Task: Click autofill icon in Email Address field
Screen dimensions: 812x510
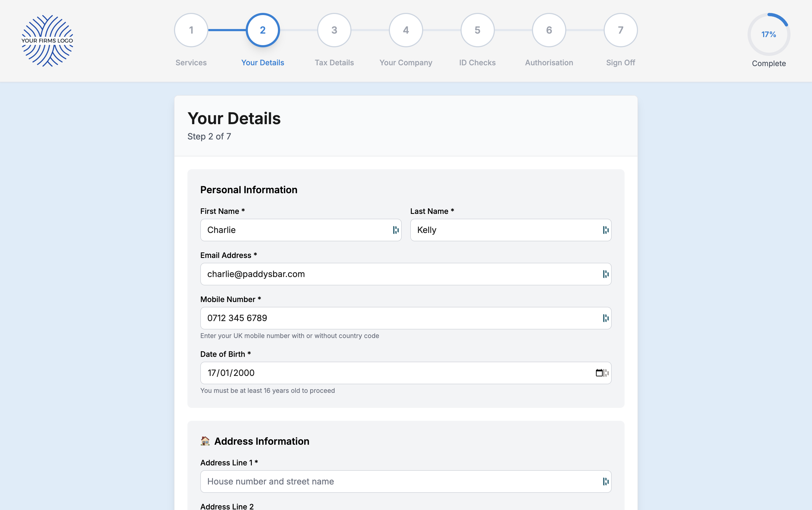Action: click(606, 274)
